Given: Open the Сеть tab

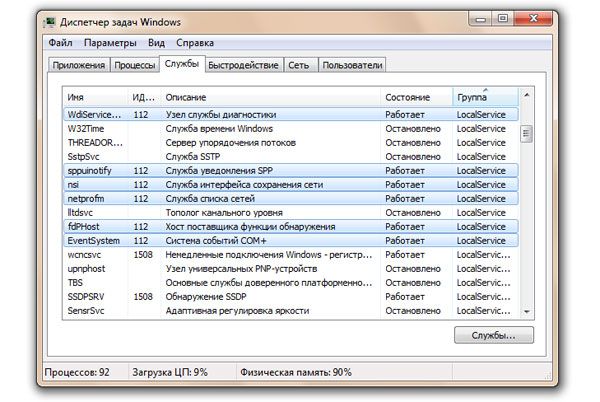Looking at the screenshot, I should click(299, 65).
